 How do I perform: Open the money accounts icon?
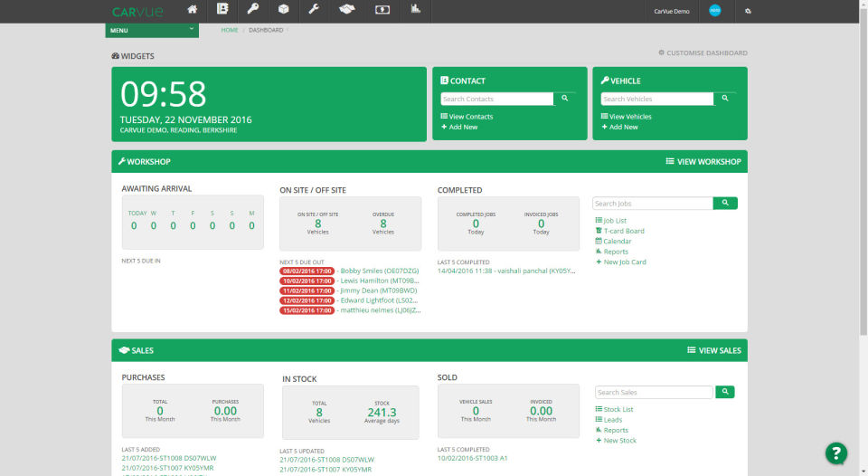[382, 11]
